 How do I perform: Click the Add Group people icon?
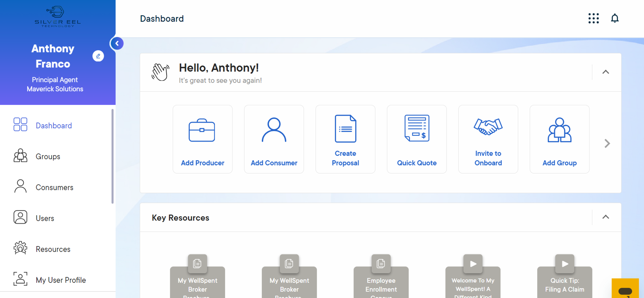pos(559,130)
